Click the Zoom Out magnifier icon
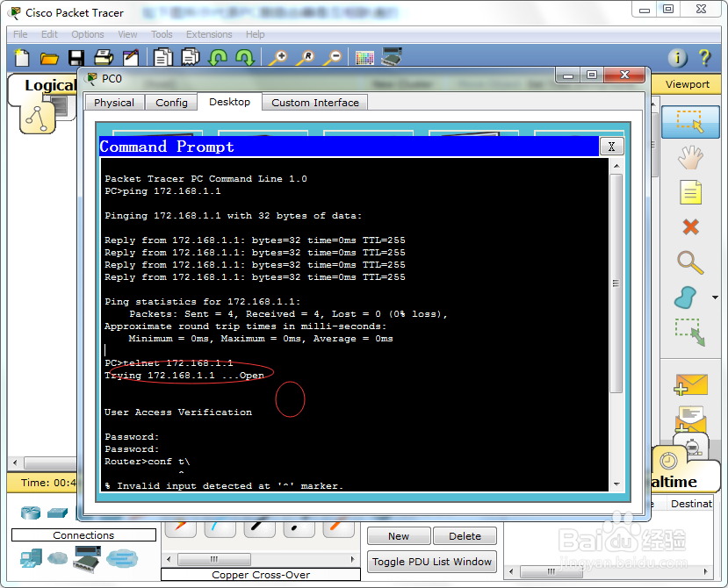This screenshot has width=728, height=588. 333,58
